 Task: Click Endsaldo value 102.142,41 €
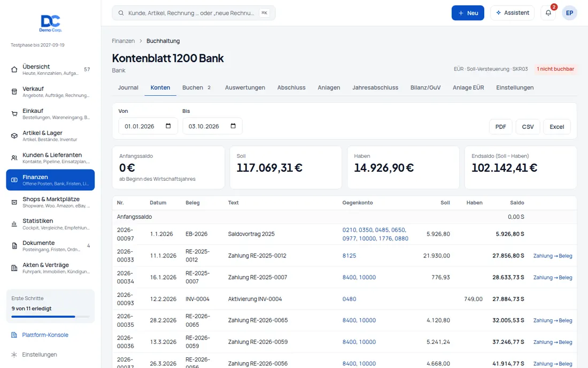(504, 167)
